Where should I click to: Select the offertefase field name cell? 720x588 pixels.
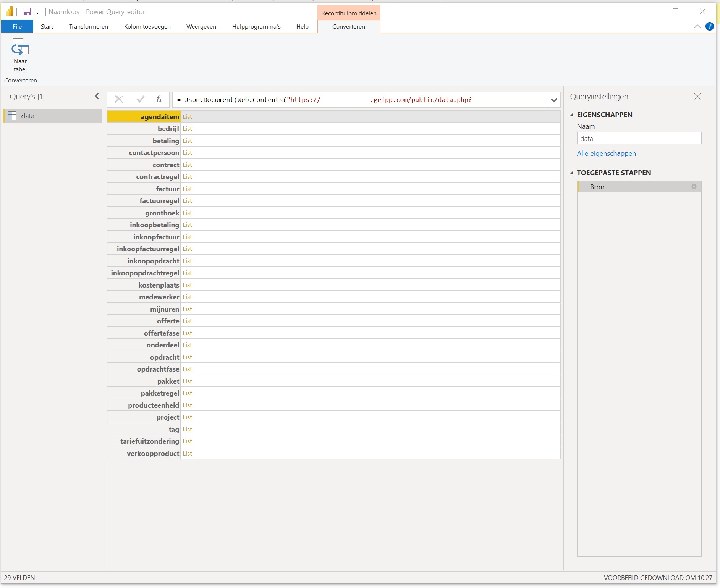pos(144,333)
